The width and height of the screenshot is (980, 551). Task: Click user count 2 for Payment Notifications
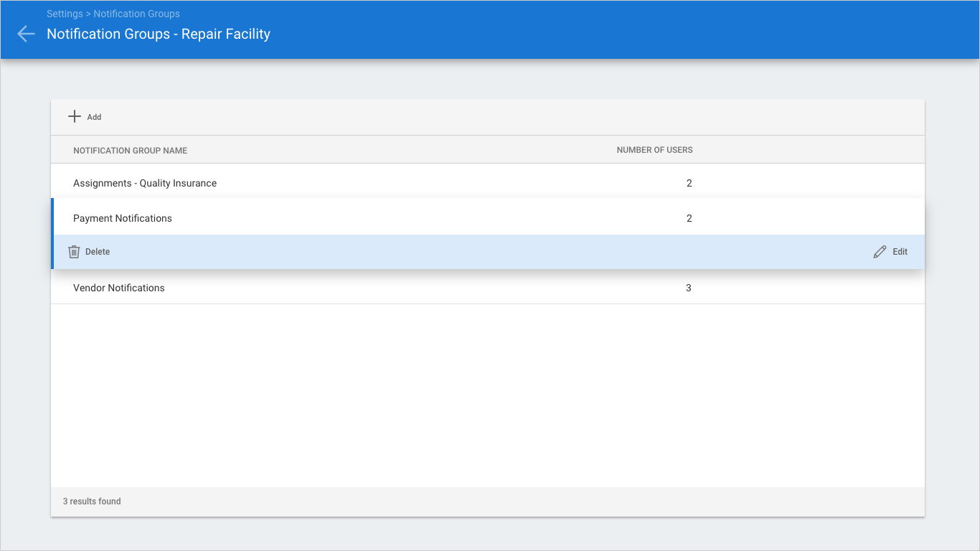tap(689, 218)
